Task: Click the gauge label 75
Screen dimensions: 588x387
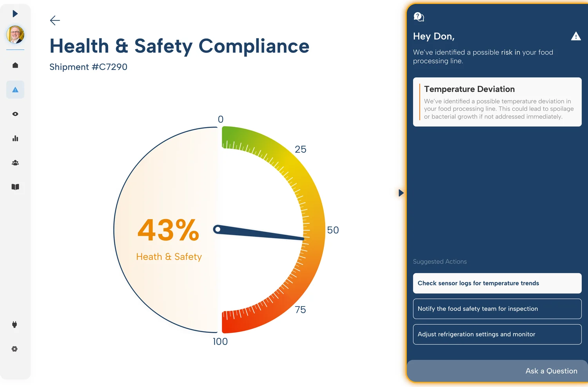Action: coord(301,310)
